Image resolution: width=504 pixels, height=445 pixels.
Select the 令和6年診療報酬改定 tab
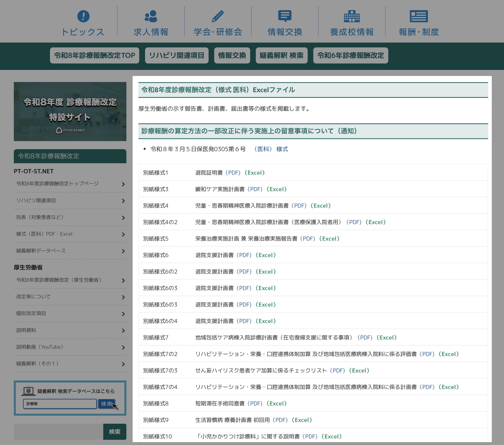coord(350,55)
